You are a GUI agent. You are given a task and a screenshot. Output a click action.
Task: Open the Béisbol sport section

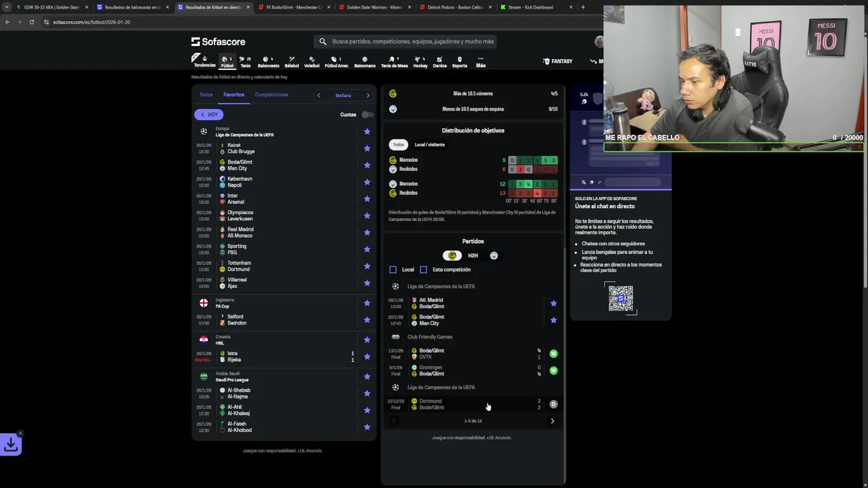click(292, 61)
